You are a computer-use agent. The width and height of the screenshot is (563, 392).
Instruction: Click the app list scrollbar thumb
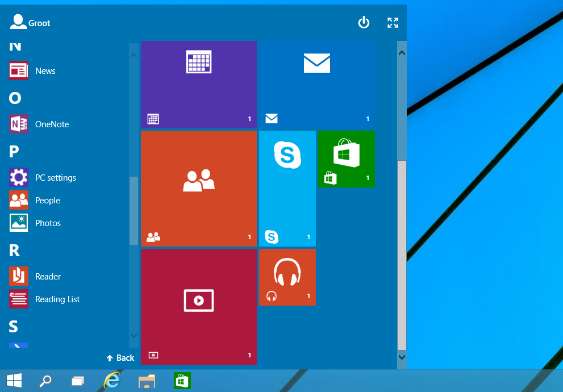coord(134,211)
